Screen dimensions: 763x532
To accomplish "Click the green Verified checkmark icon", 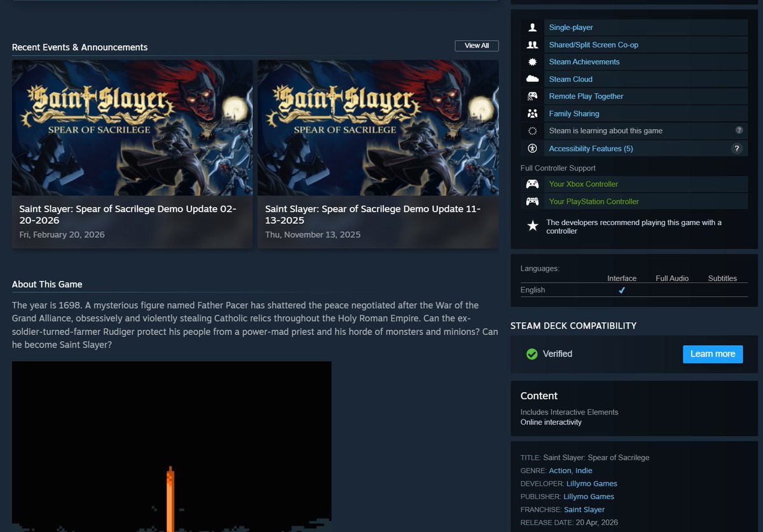I will 532,354.
